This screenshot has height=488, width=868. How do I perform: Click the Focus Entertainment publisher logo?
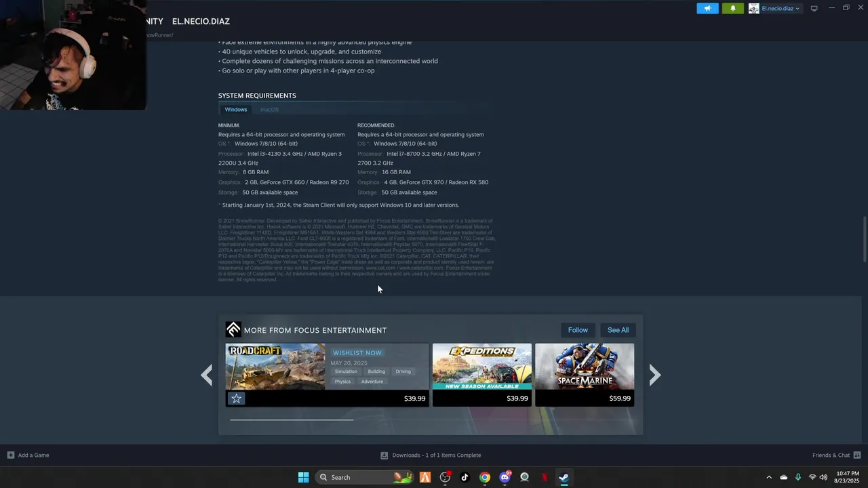point(233,329)
